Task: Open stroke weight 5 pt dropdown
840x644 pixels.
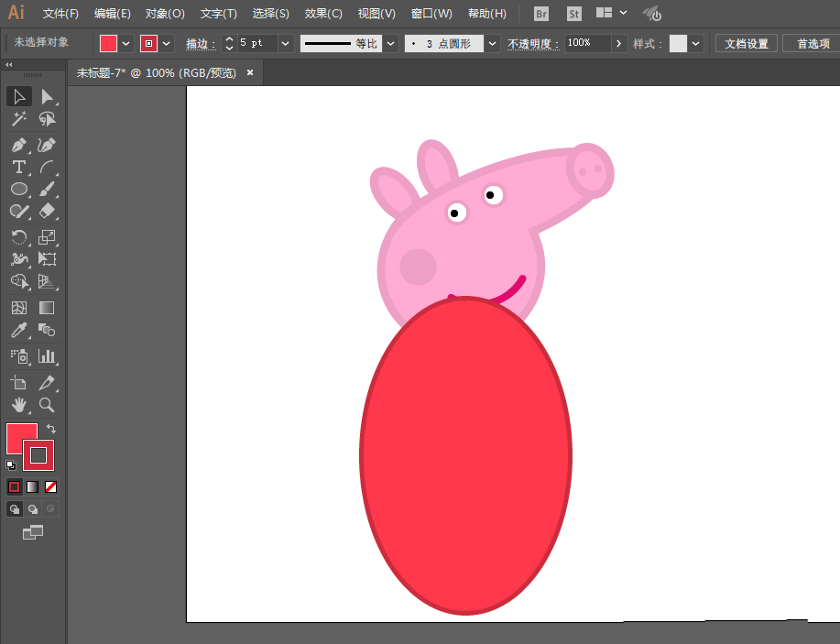Action: pyautogui.click(x=285, y=44)
